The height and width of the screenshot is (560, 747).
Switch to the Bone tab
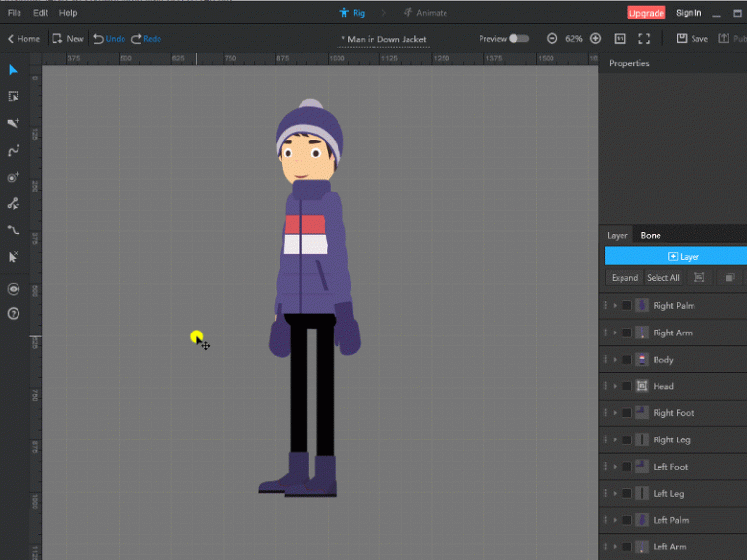651,235
